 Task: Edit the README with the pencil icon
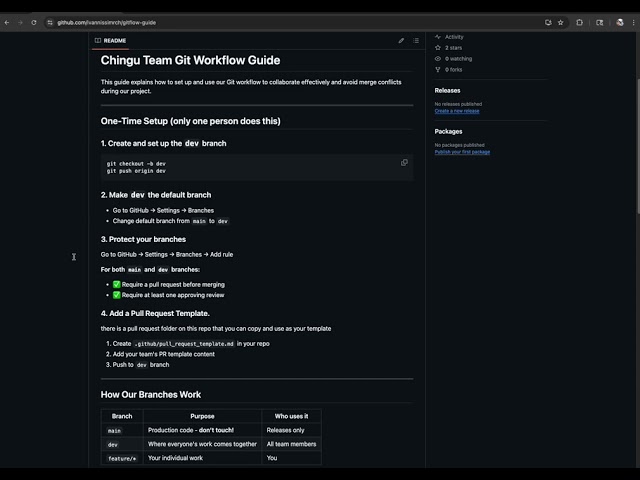(x=401, y=41)
